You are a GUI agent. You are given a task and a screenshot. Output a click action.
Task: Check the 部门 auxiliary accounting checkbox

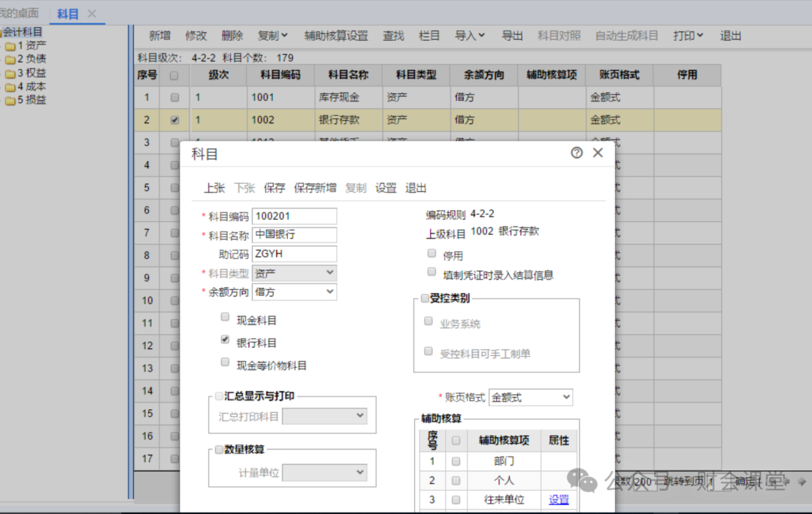click(x=456, y=461)
